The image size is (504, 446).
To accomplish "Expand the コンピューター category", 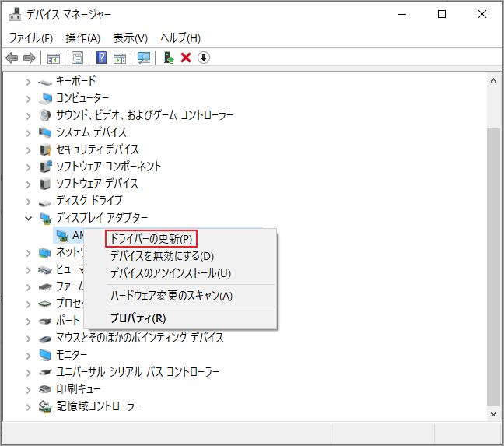I will click(28, 99).
